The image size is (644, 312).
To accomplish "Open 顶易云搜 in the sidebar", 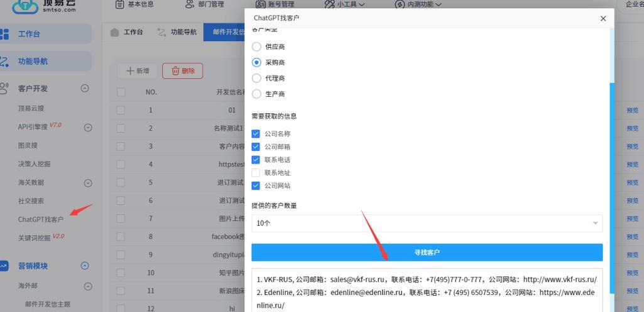I will pos(31,109).
